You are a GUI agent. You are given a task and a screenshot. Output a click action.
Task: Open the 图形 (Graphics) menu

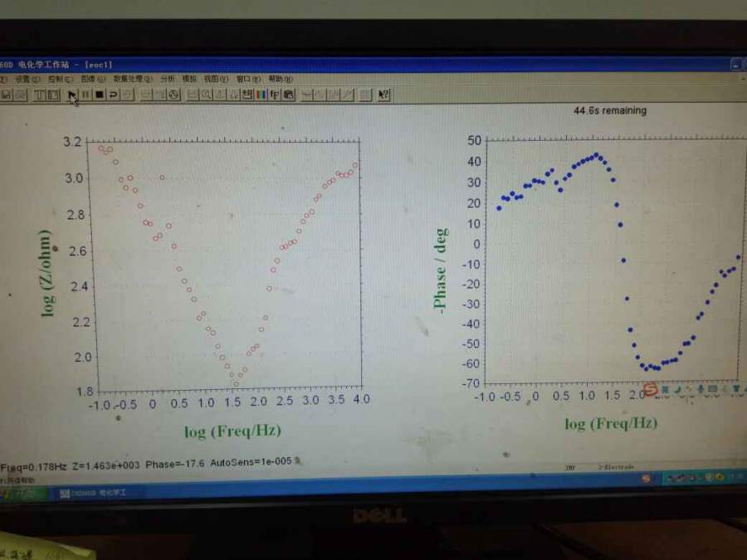click(93, 79)
